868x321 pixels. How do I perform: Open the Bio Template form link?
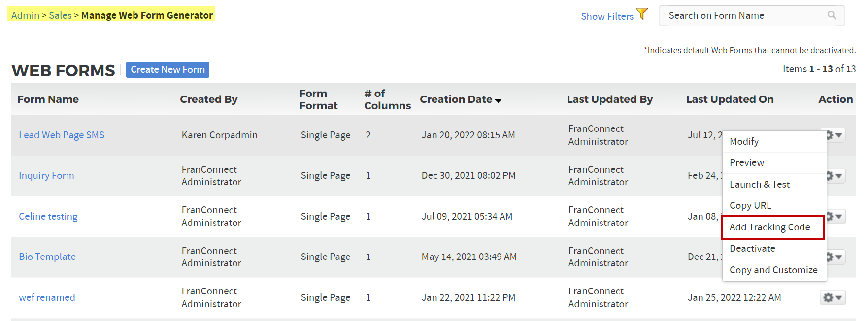point(47,257)
